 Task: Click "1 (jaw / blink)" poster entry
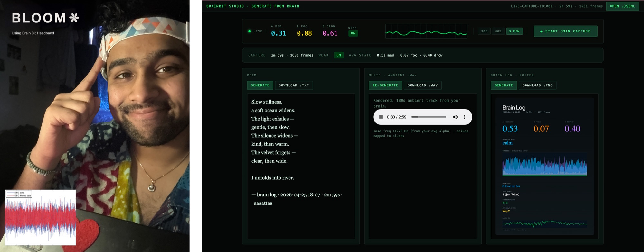coord(511,194)
